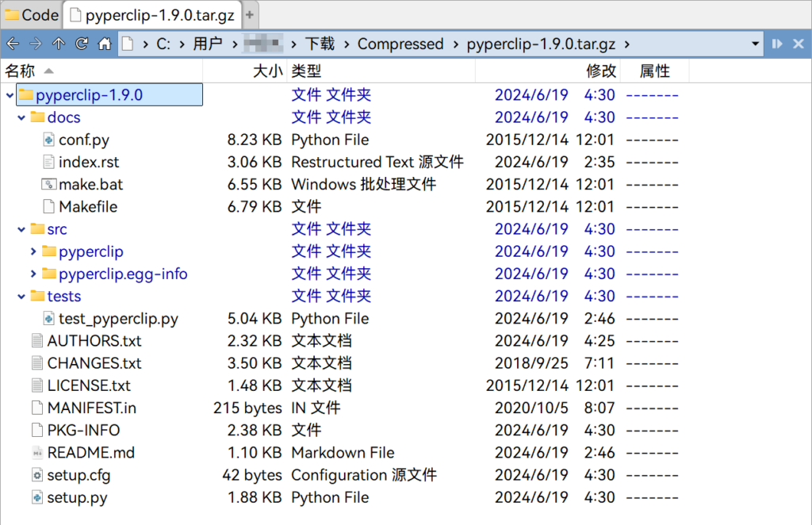The height and width of the screenshot is (525, 812).
Task: Click the '215 bytes' size cell
Action: click(x=247, y=408)
